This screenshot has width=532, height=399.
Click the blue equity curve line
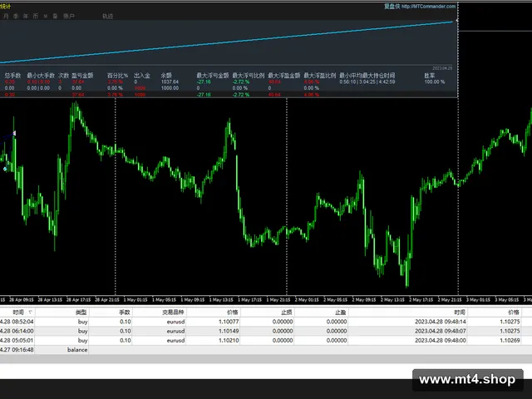227,42
